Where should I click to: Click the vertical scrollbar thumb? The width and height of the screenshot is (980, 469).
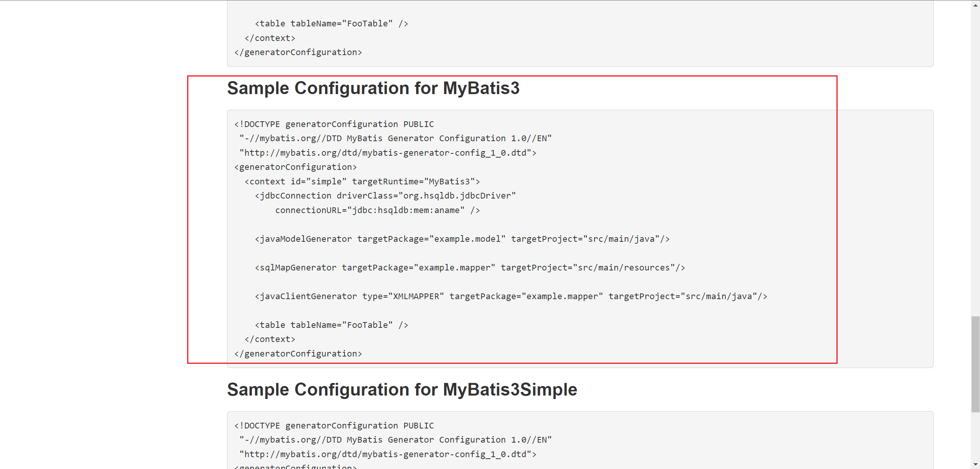(975, 364)
